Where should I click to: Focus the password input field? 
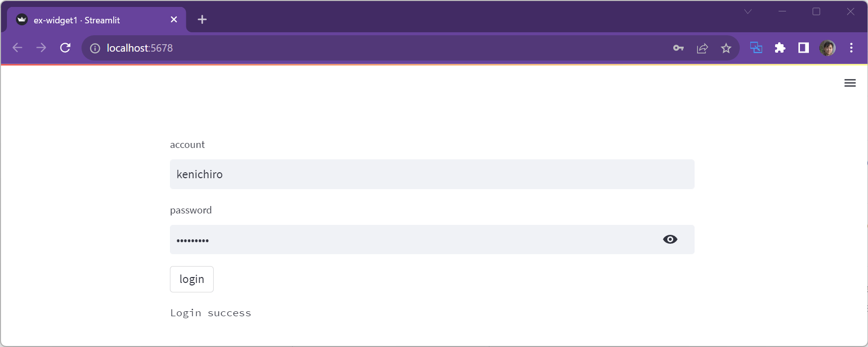pyautogui.click(x=412, y=240)
